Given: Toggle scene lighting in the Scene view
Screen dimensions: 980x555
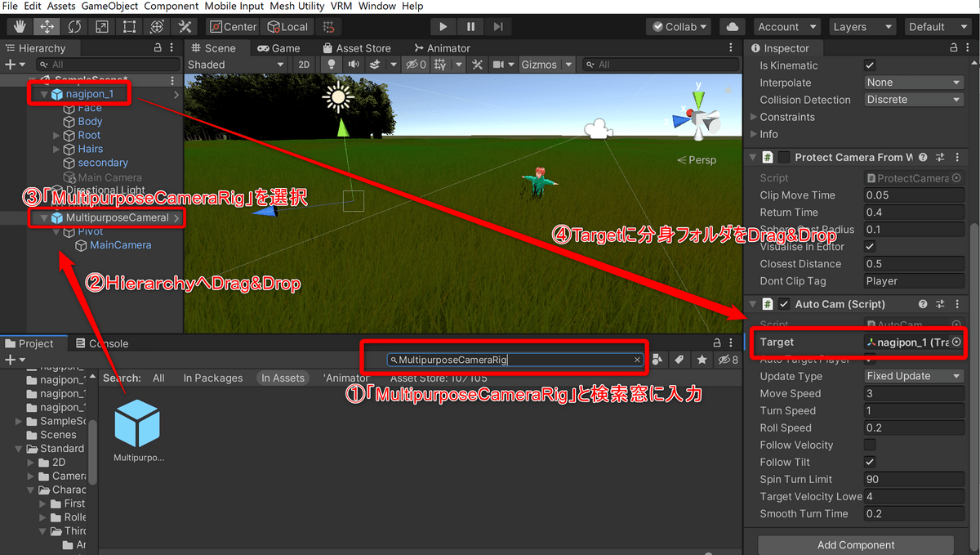Looking at the screenshot, I should [332, 65].
